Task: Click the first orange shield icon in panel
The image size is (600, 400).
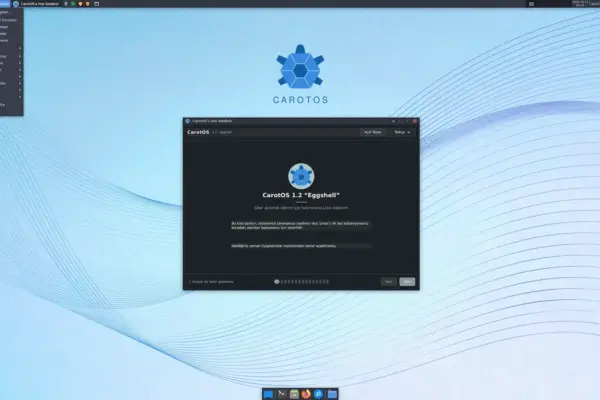Action: pos(80,4)
